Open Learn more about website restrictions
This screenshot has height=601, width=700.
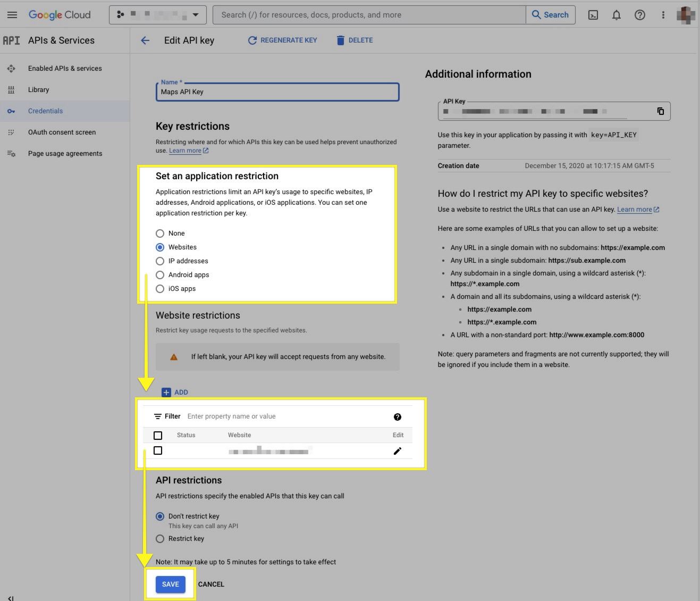[638, 210]
